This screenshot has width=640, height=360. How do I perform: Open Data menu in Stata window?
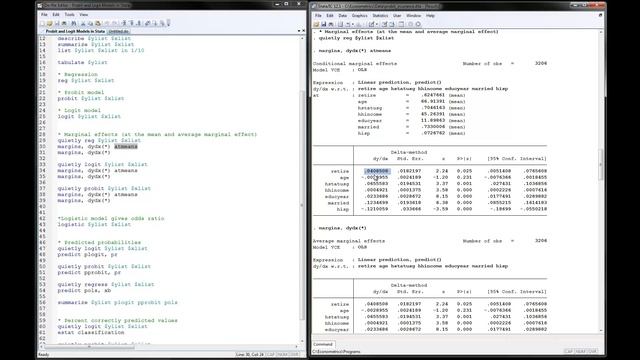[x=342, y=16]
